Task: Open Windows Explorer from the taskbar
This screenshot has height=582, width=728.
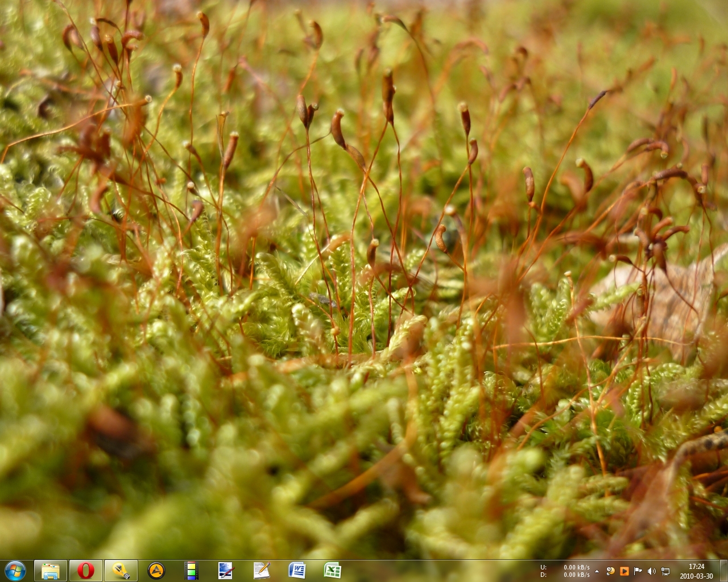Action: 51,571
